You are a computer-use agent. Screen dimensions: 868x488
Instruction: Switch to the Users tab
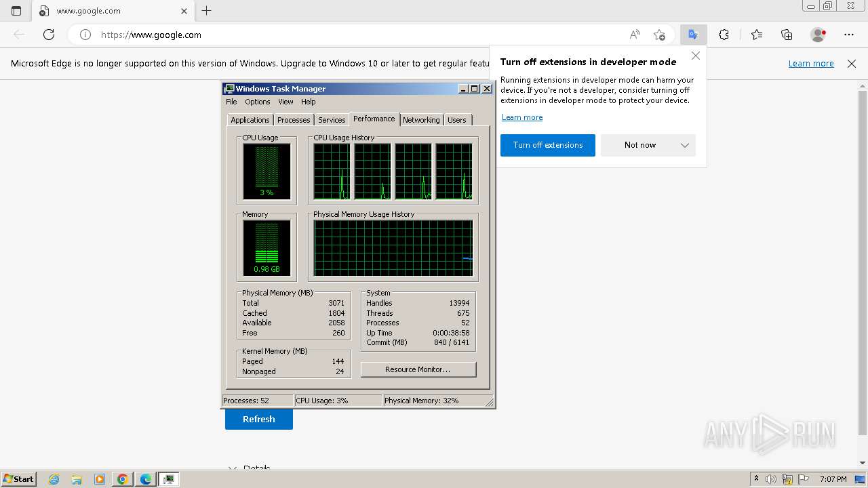tap(457, 120)
